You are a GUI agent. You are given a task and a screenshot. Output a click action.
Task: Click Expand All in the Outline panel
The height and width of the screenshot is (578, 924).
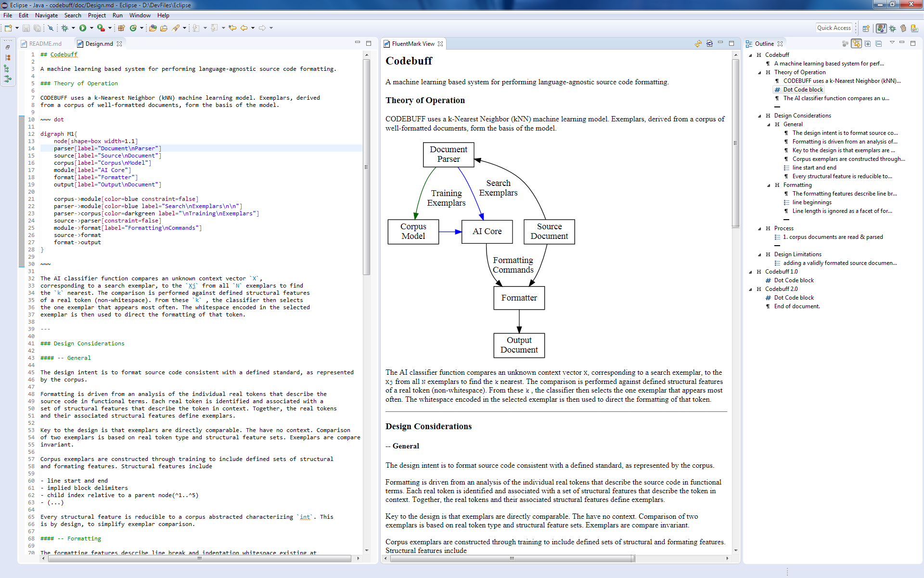(868, 44)
